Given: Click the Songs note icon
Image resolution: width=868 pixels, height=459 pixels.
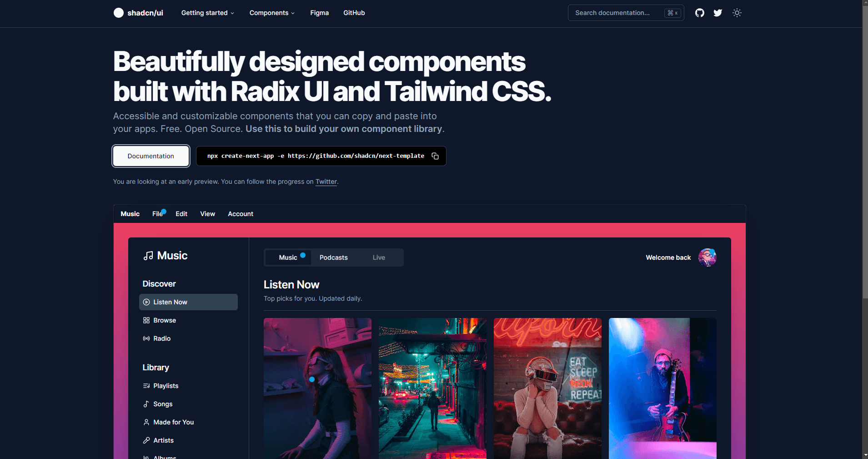Looking at the screenshot, I should [x=146, y=404].
